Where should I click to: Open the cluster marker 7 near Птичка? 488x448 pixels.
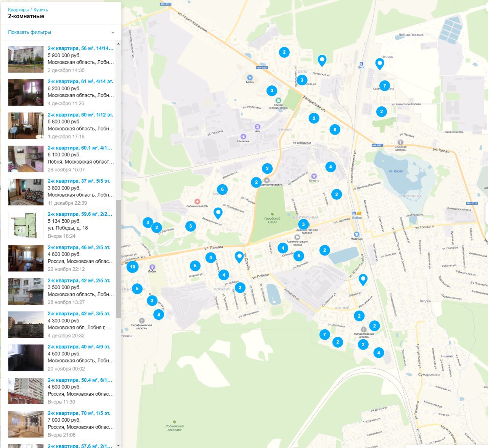point(384,85)
